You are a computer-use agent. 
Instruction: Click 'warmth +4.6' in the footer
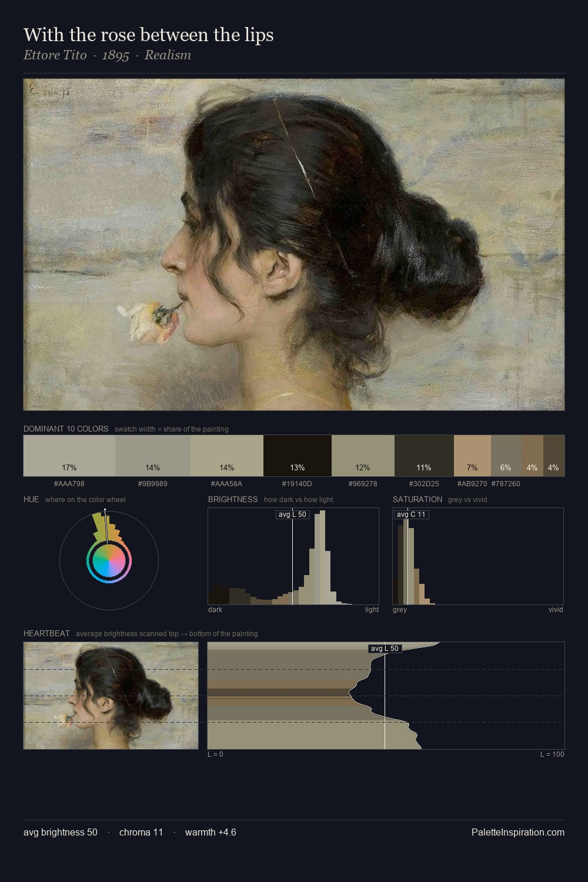pos(211,832)
